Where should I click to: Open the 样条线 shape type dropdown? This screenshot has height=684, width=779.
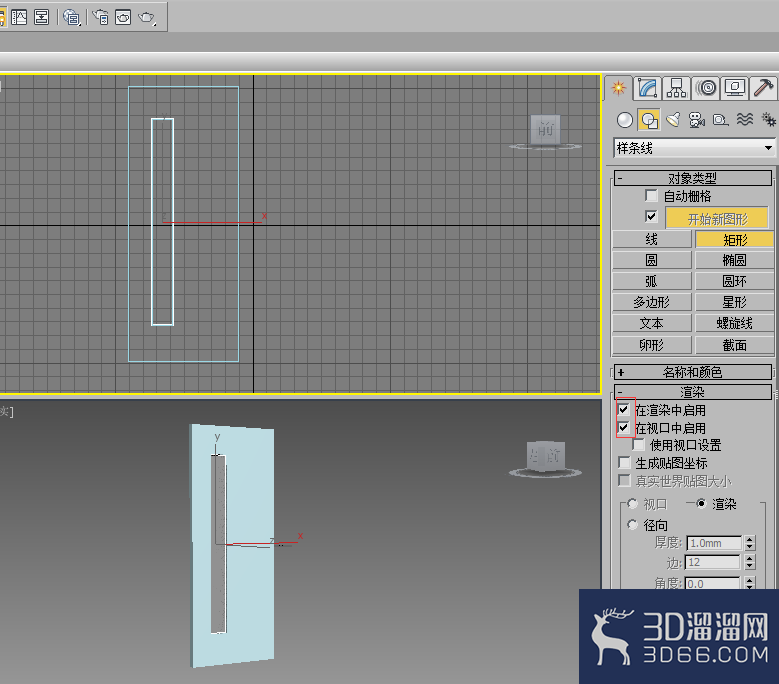[x=694, y=148]
